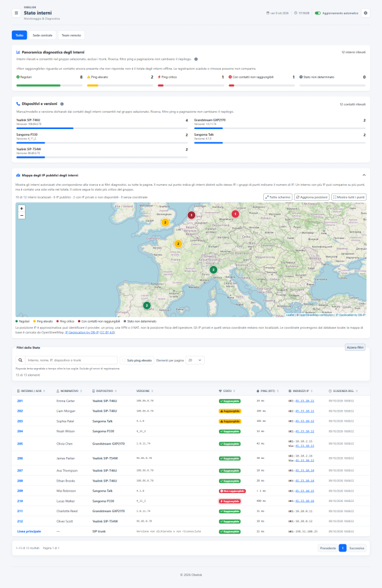
Task: Click the Ping critico red progress bar
Action: coord(190,85)
